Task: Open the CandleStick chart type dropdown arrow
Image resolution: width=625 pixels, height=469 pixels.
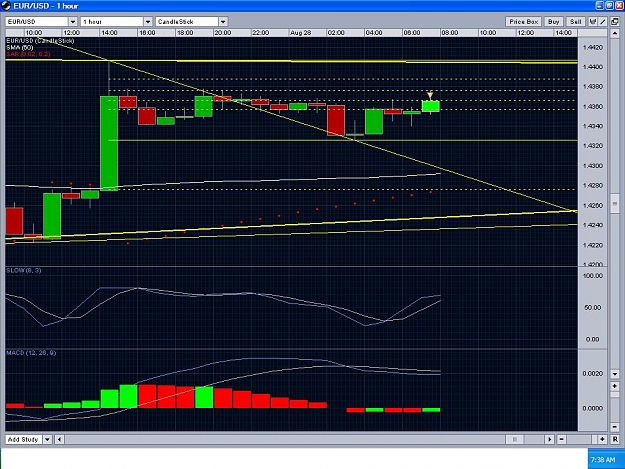Action: coord(223,22)
